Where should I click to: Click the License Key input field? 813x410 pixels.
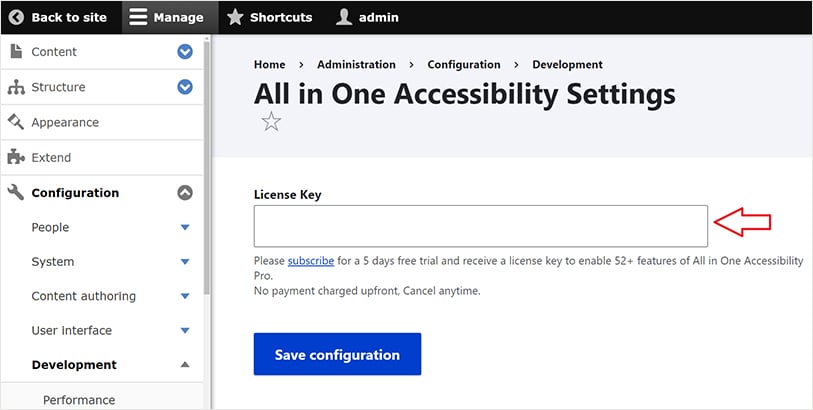coord(480,226)
